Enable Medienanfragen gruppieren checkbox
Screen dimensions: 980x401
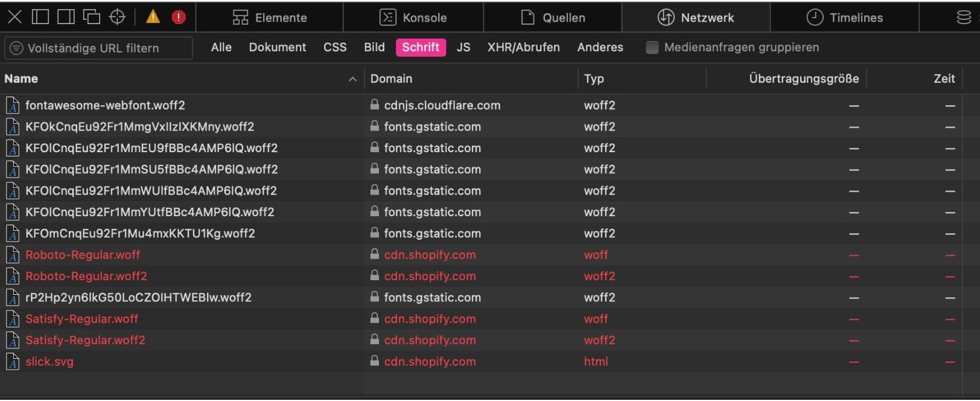[x=652, y=48]
